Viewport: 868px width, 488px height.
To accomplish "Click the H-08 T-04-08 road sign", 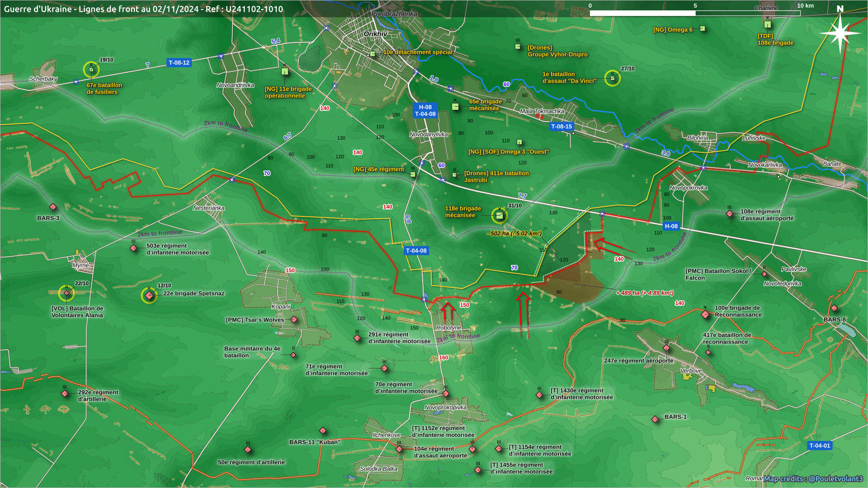I will pos(425,111).
